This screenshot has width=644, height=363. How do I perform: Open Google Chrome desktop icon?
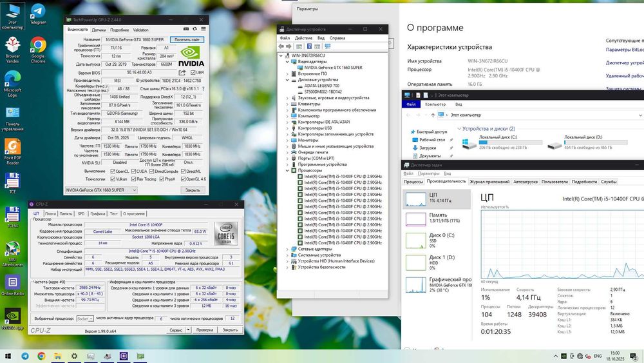pos(38,50)
